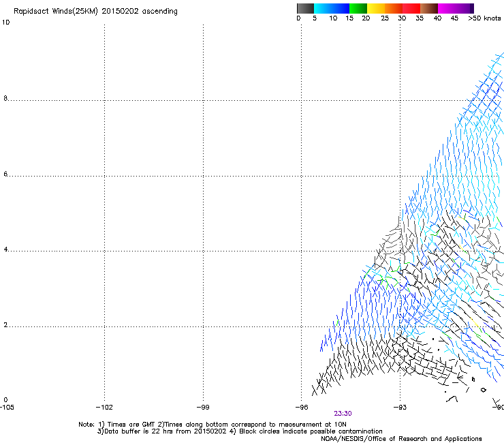The image size is (504, 443).
Task: Click the gray 0-5 knots color band
Action: click(x=305, y=8)
